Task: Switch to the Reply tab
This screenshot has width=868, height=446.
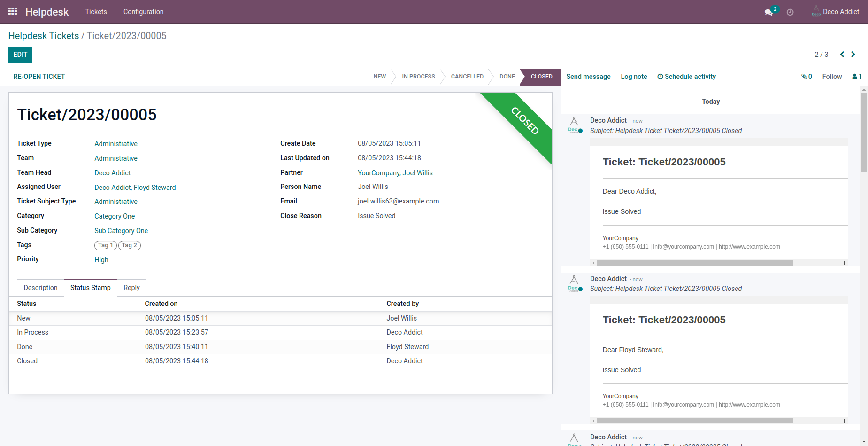Action: click(131, 288)
